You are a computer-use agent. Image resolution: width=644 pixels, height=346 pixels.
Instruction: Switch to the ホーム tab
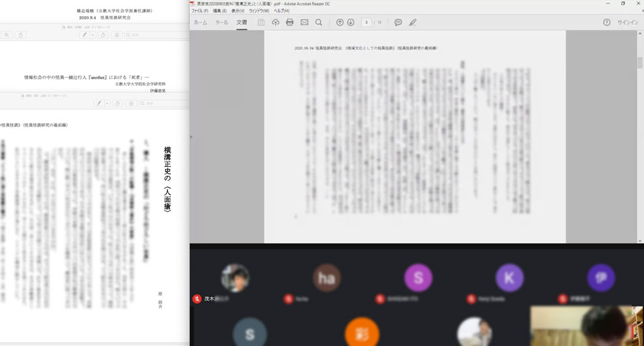pyautogui.click(x=201, y=22)
